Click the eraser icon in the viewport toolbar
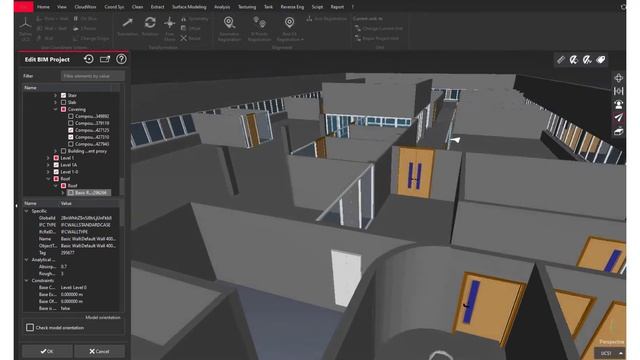The width and height of the screenshot is (640, 360). [x=600, y=60]
